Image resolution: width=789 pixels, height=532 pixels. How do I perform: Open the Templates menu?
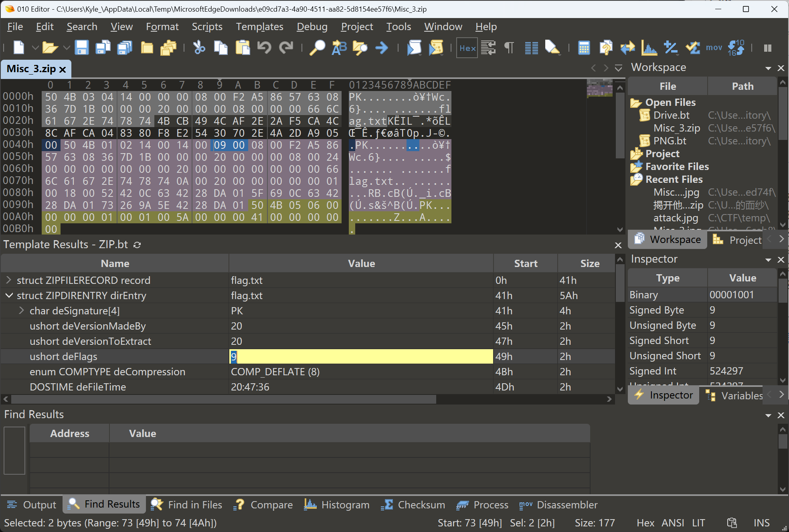pos(259,27)
